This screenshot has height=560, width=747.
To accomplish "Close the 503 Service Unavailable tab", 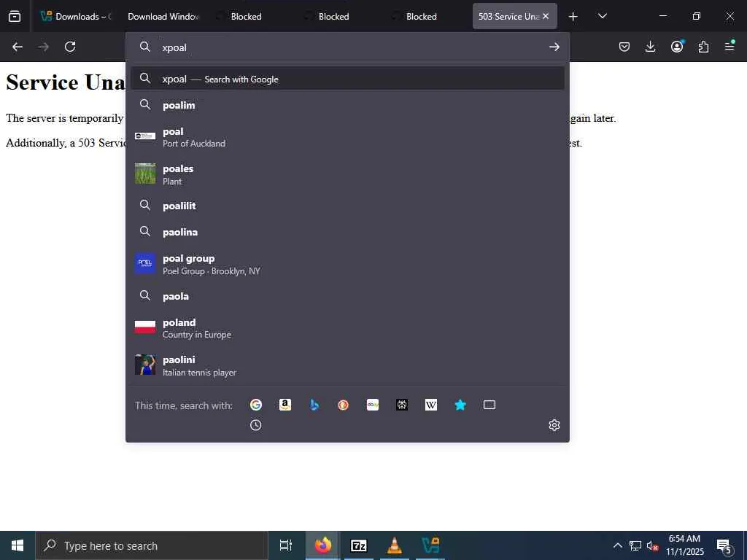I will [x=546, y=16].
